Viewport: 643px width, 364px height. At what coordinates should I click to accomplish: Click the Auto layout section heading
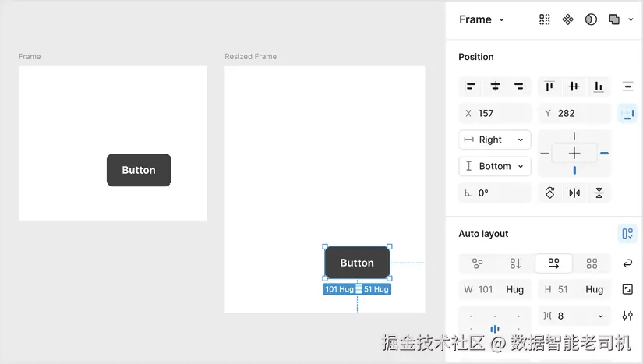pos(483,234)
